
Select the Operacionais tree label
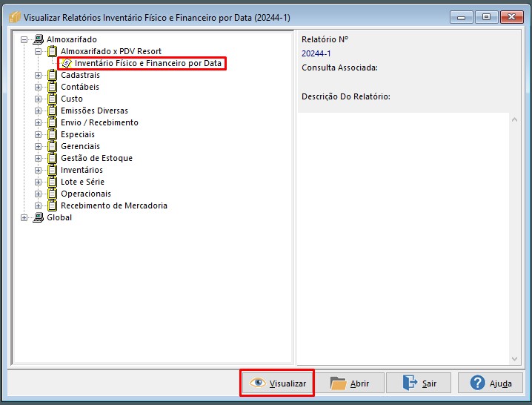(86, 194)
